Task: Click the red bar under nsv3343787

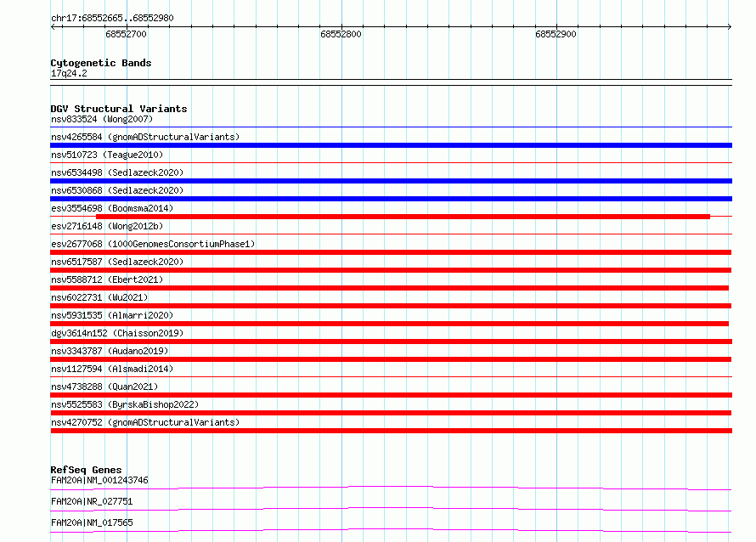Action: pos(391,359)
